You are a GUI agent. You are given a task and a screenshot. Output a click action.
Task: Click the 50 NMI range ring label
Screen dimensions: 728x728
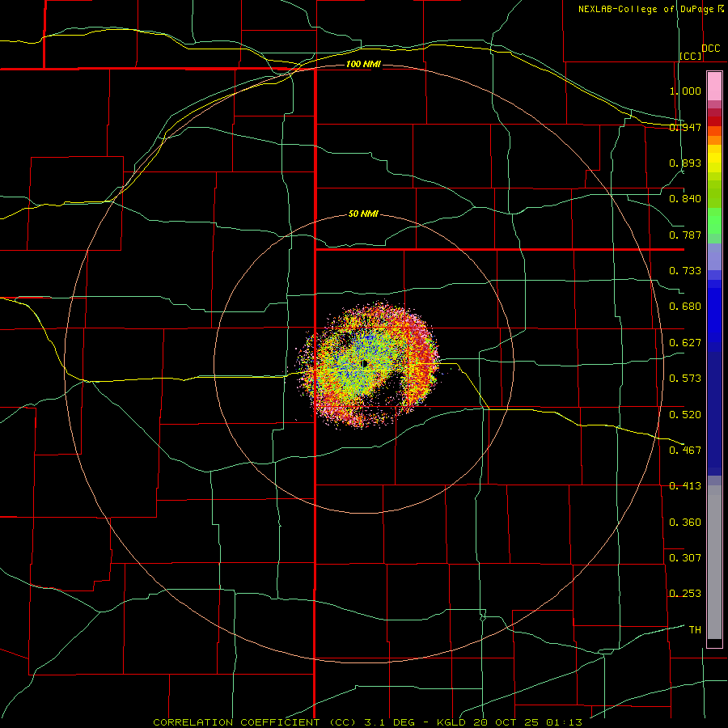pos(363,214)
